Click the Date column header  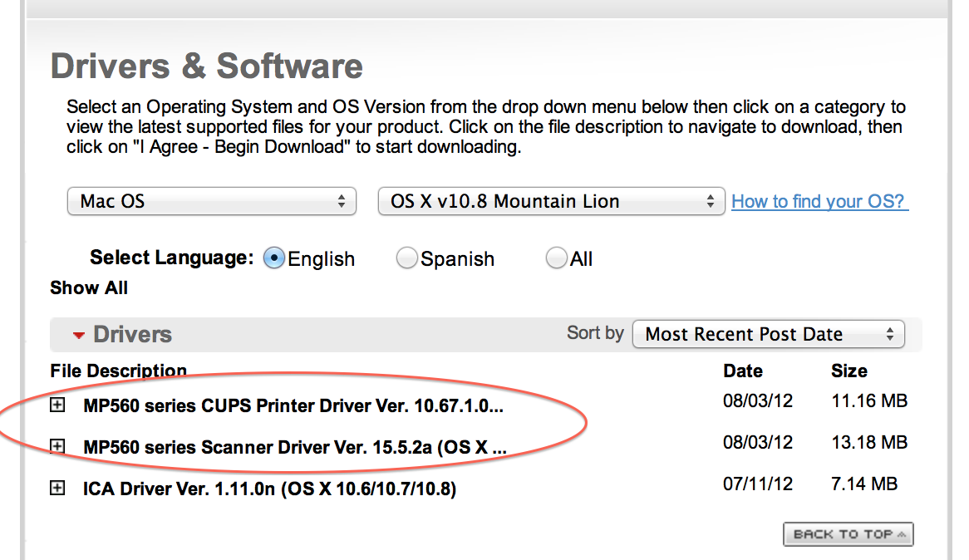742,371
